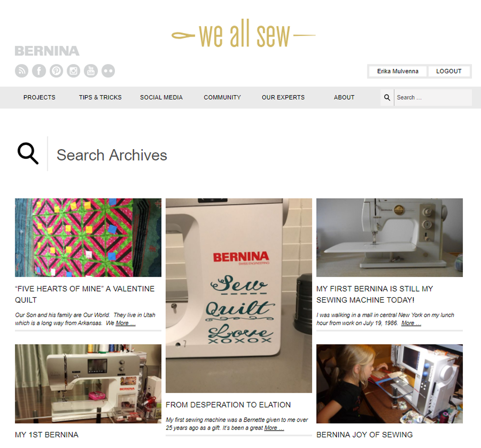Viewport: 481px width, 448px height.
Task: Open the Community menu
Action: click(x=222, y=98)
